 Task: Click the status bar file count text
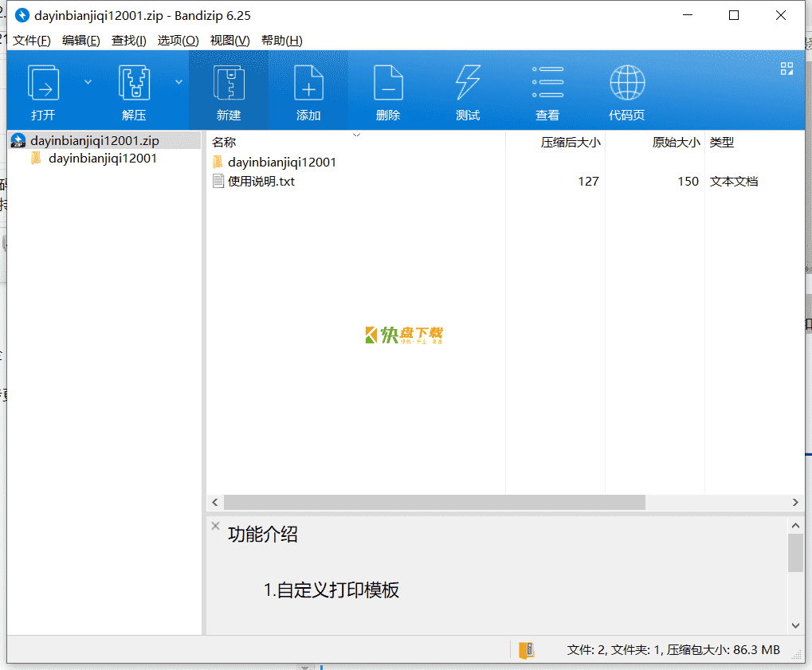pyautogui.click(x=673, y=650)
